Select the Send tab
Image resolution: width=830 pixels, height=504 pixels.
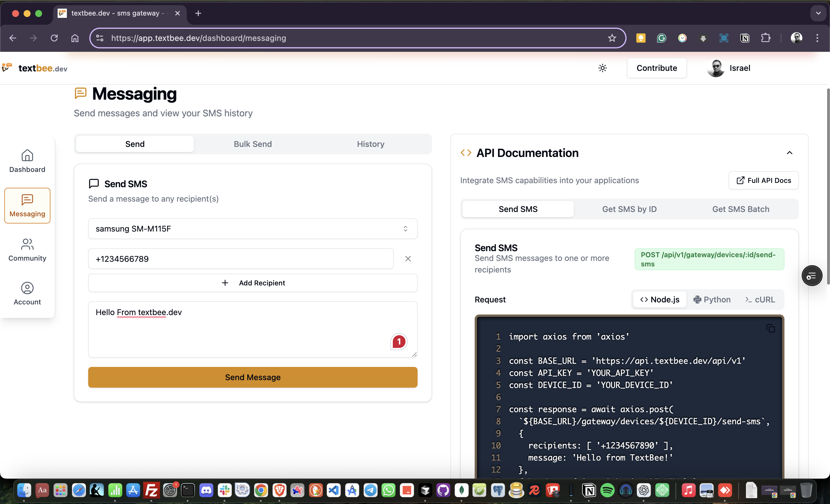pyautogui.click(x=135, y=144)
